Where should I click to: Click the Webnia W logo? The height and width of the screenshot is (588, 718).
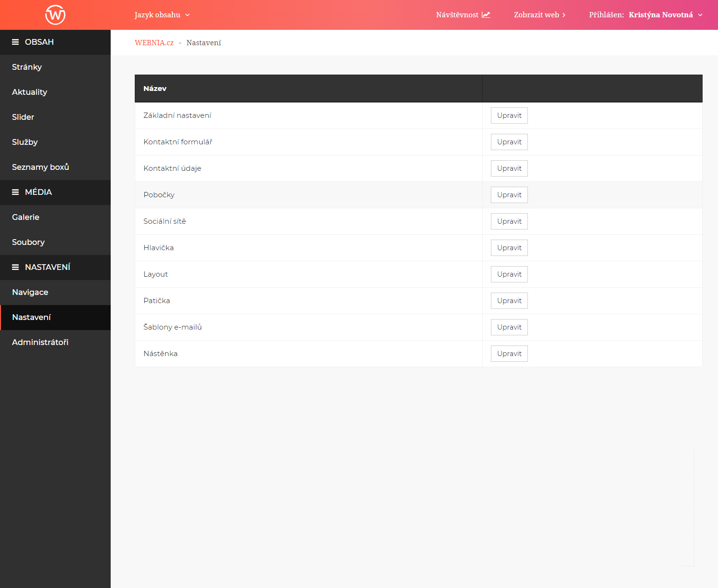(x=55, y=14)
